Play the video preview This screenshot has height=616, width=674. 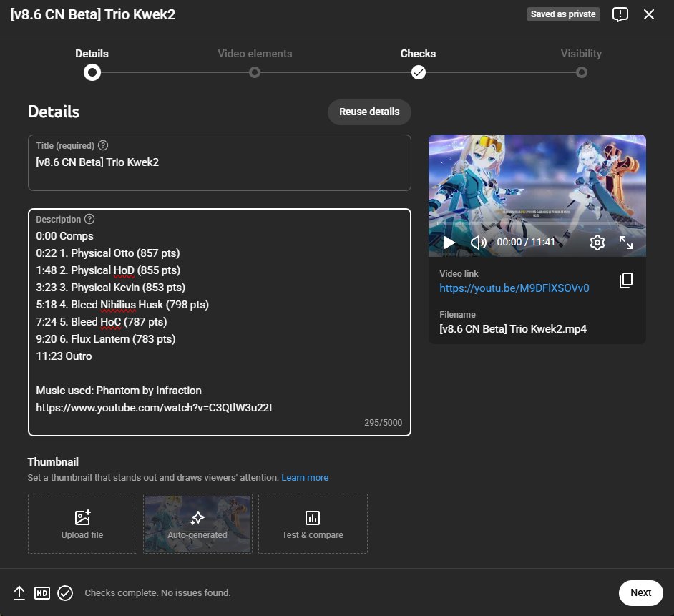click(x=449, y=243)
